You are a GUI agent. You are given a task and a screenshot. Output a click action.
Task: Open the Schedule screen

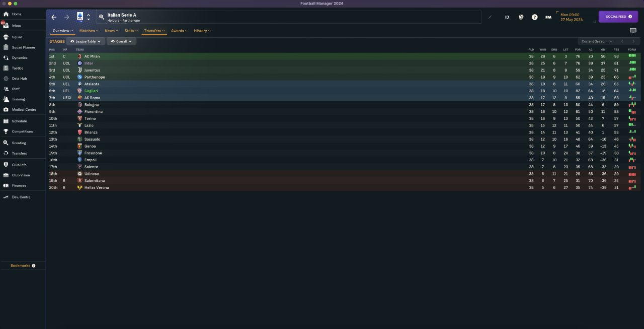coord(19,121)
